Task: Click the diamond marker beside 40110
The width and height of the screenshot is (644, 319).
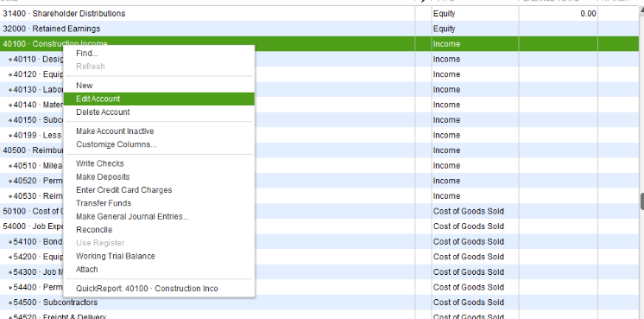Action: click(10, 60)
